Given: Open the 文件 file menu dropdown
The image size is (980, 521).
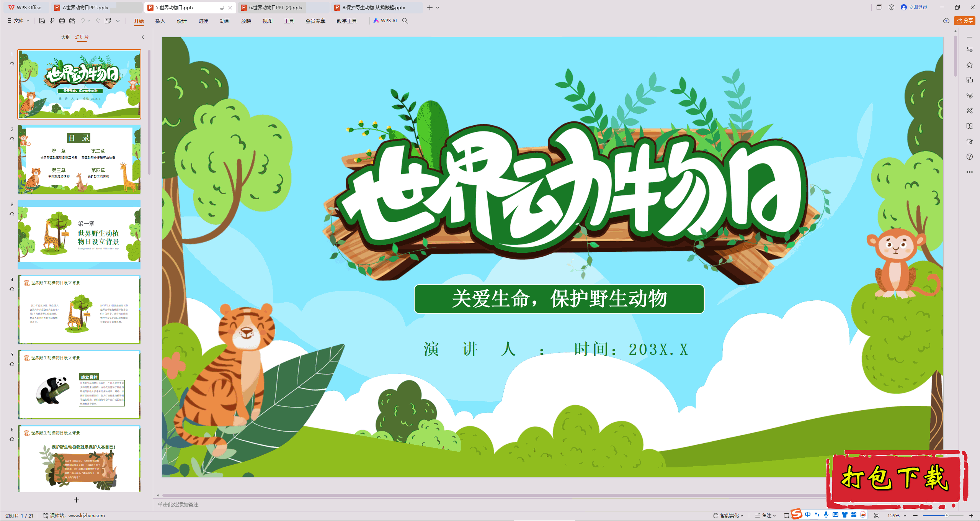Looking at the screenshot, I should click(x=18, y=21).
